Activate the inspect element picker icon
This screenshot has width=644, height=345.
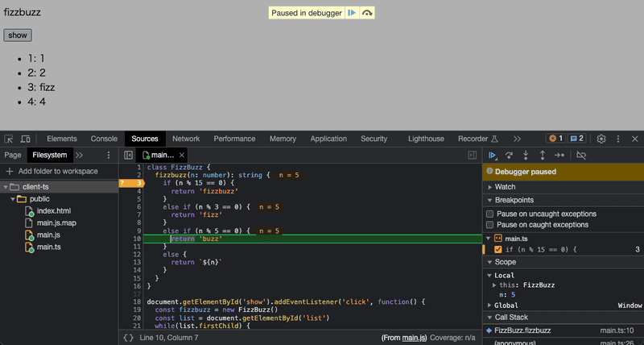coord(9,139)
